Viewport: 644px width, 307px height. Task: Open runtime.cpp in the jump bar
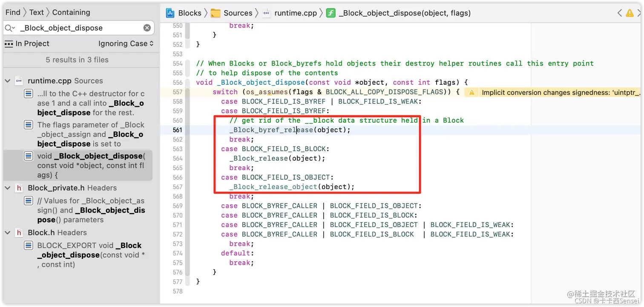tap(296, 13)
